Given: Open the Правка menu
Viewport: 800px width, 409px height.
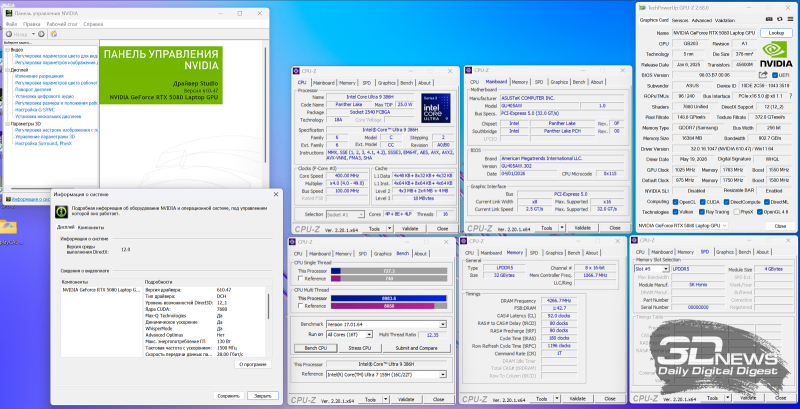Looking at the screenshot, I should (x=32, y=24).
